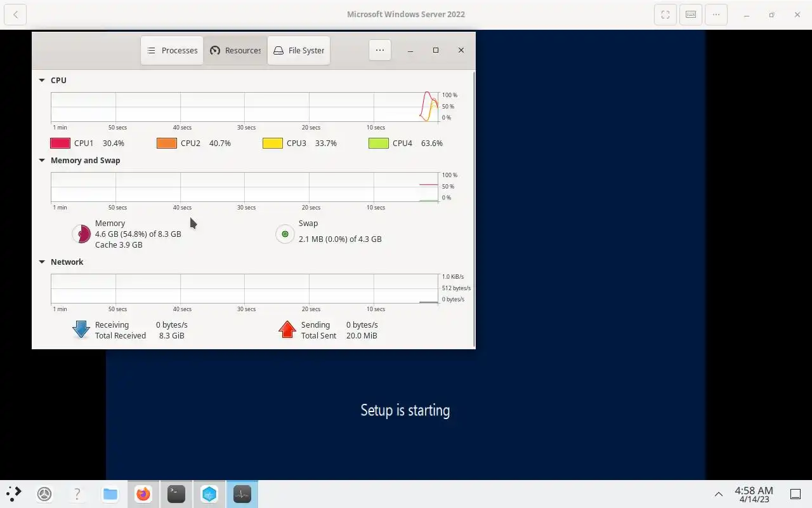Collapse the CPU section
This screenshot has width=812, height=508.
(42, 81)
